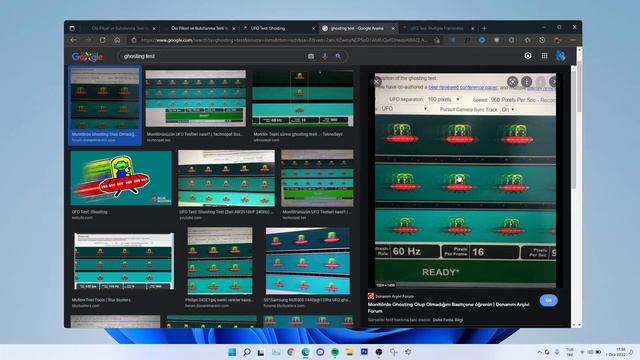Open the Samsung 1440p UFO ghosting thumbnail
Screen dimensions: 640x360
click(x=307, y=261)
